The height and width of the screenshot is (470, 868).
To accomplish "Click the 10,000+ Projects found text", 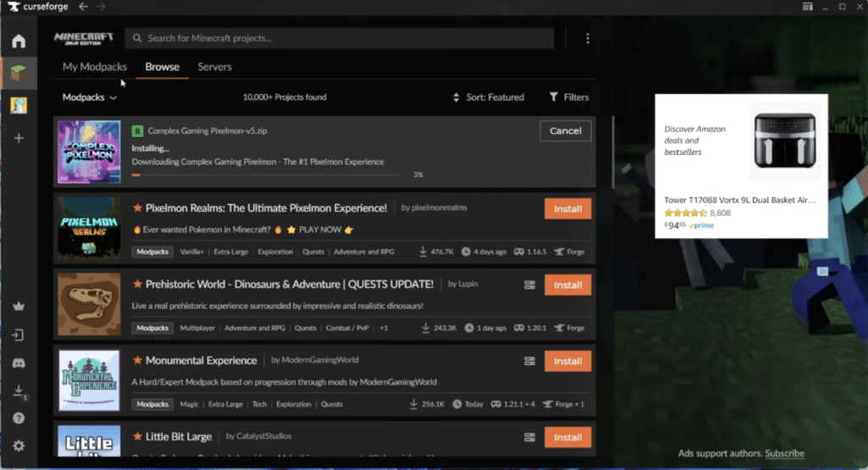I will tap(285, 97).
